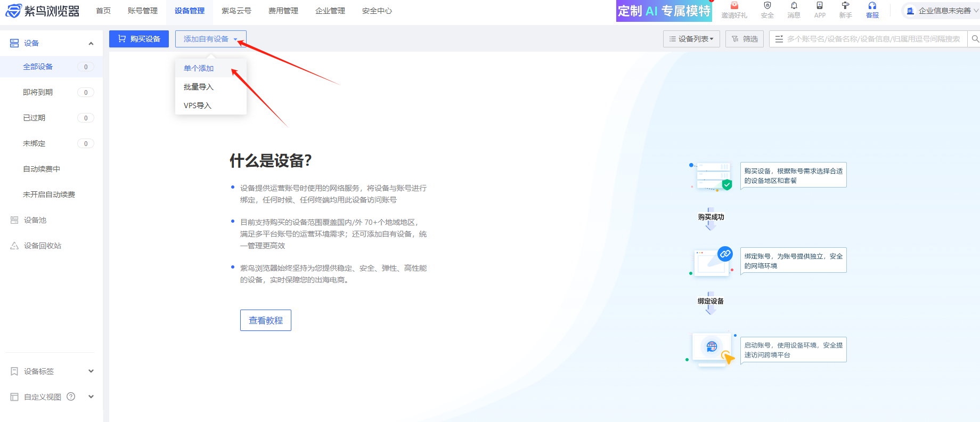Click the 购买设备 button
Viewport: 980px width, 422px height.
pos(139,39)
